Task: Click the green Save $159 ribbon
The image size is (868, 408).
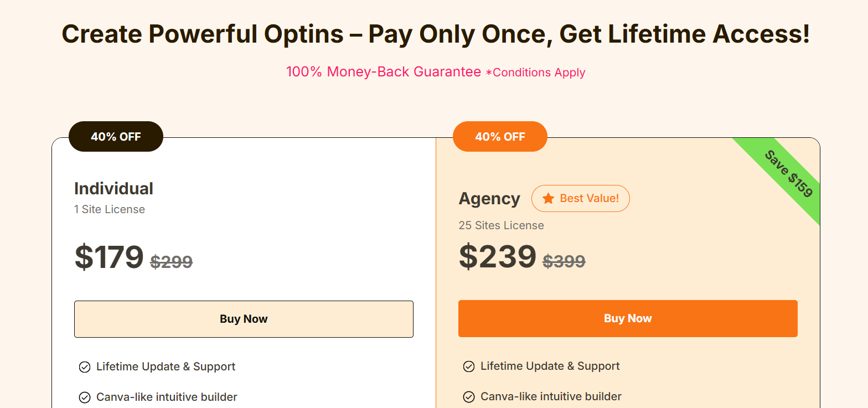Action: click(788, 174)
